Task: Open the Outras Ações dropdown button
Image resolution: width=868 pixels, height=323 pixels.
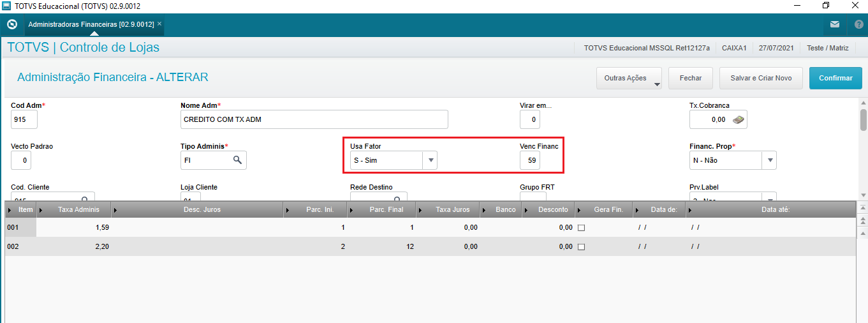Action: pyautogui.click(x=629, y=78)
